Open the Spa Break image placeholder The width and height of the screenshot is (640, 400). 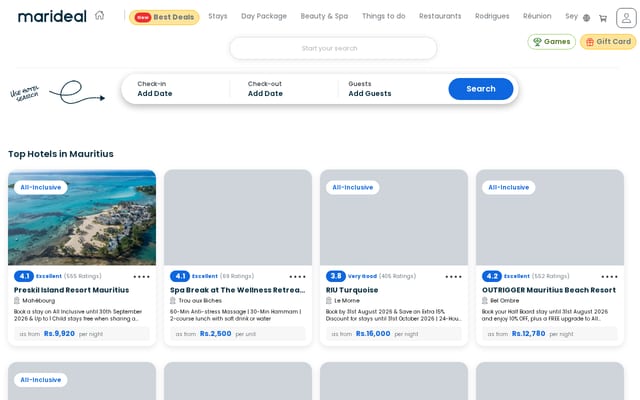(238, 218)
